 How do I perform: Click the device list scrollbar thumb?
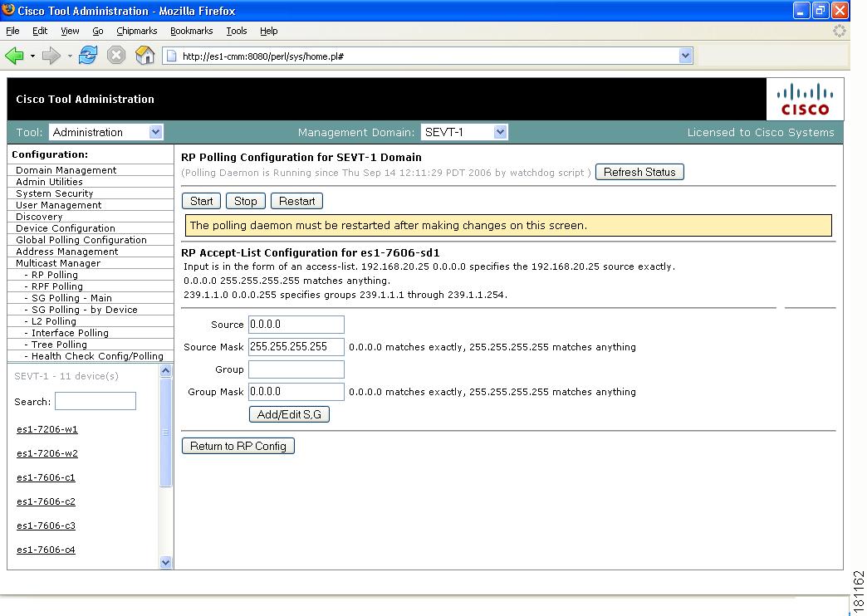coord(165,433)
